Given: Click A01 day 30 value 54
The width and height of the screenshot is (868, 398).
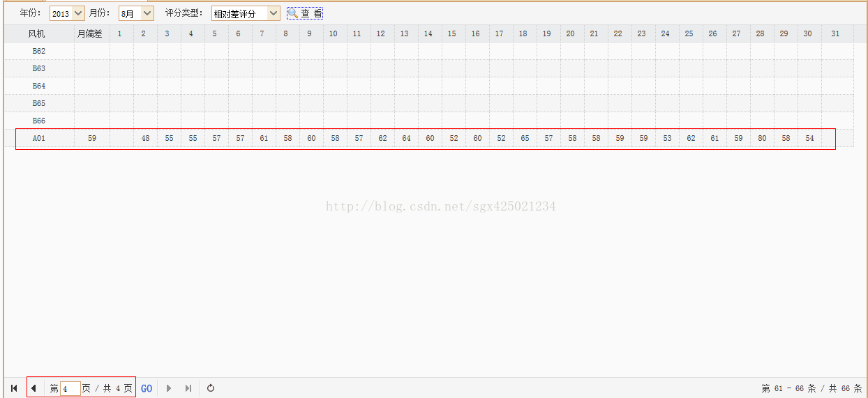Looking at the screenshot, I should 809,138.
